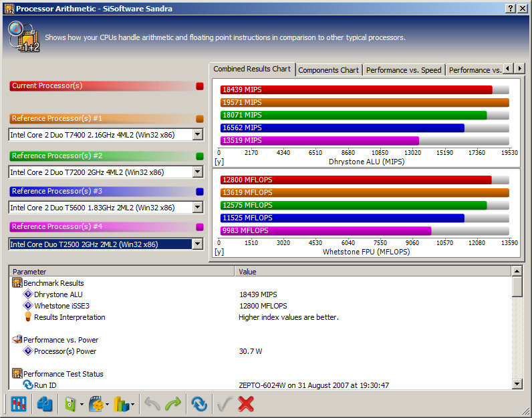
Task: Click the orange 19571 MIPS bar
Action: [365, 102]
